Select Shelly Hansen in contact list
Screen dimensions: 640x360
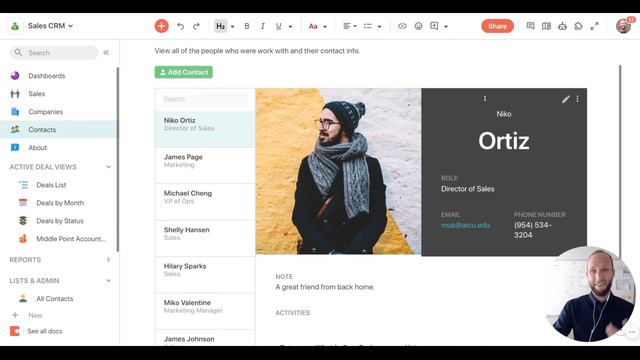(205, 238)
